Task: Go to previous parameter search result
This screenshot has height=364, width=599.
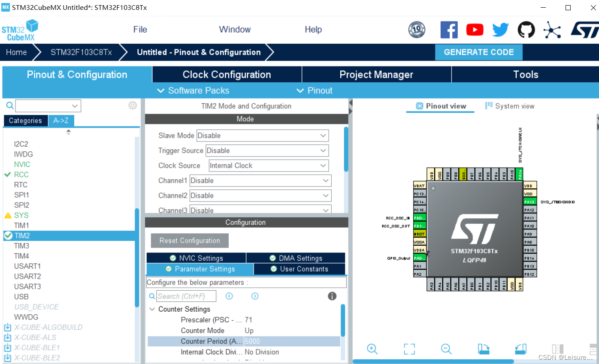Action: (229, 296)
